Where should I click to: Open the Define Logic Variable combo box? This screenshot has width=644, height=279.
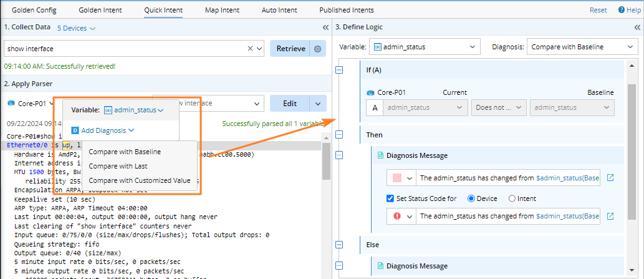[425, 47]
